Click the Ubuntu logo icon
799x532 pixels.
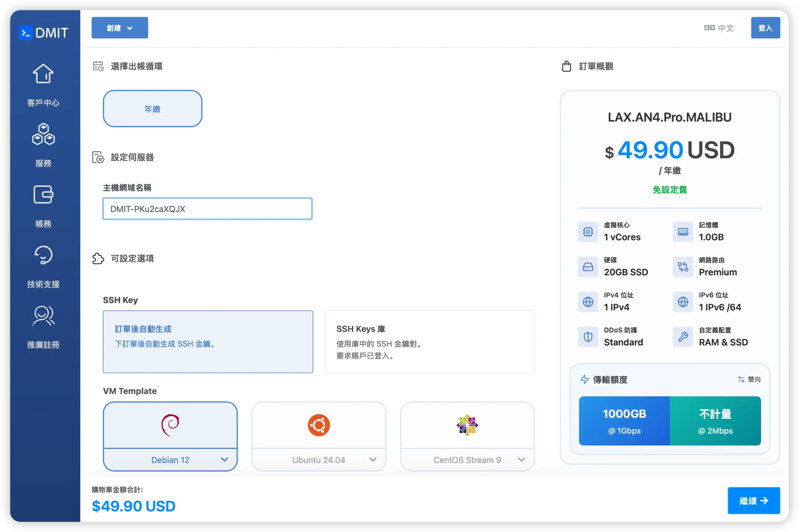pyautogui.click(x=319, y=425)
